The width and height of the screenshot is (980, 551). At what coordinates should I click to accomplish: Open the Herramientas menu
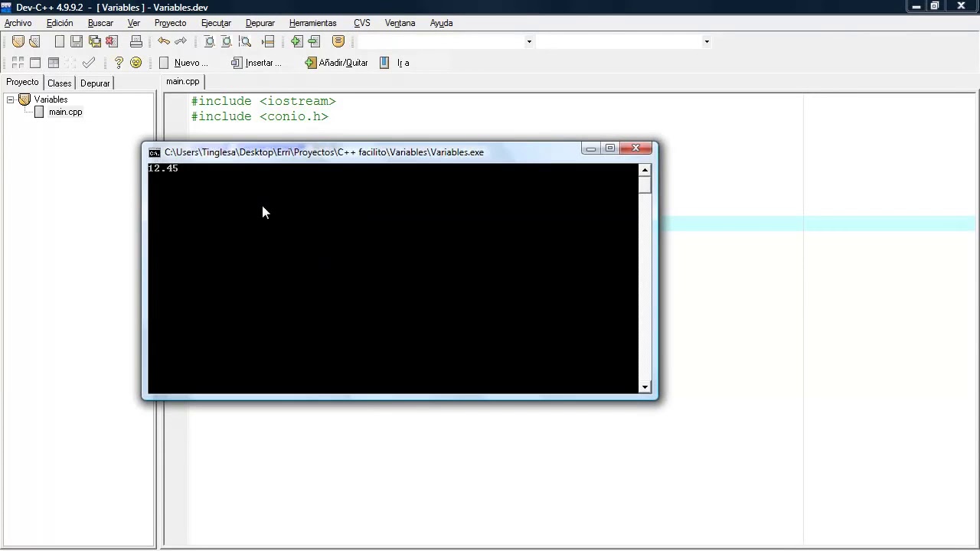click(x=312, y=23)
